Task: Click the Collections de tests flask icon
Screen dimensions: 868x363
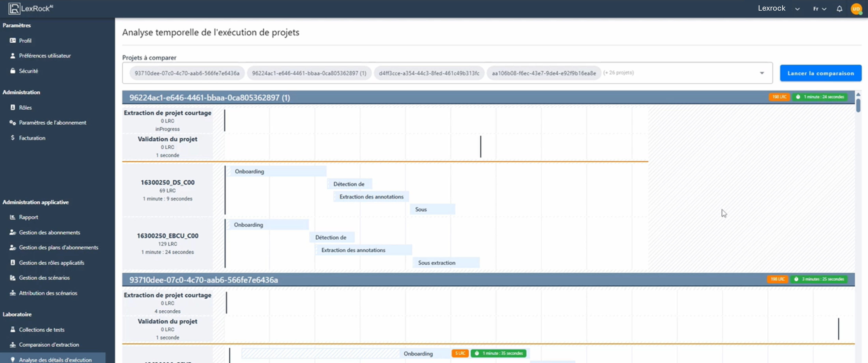Action: pos(13,329)
